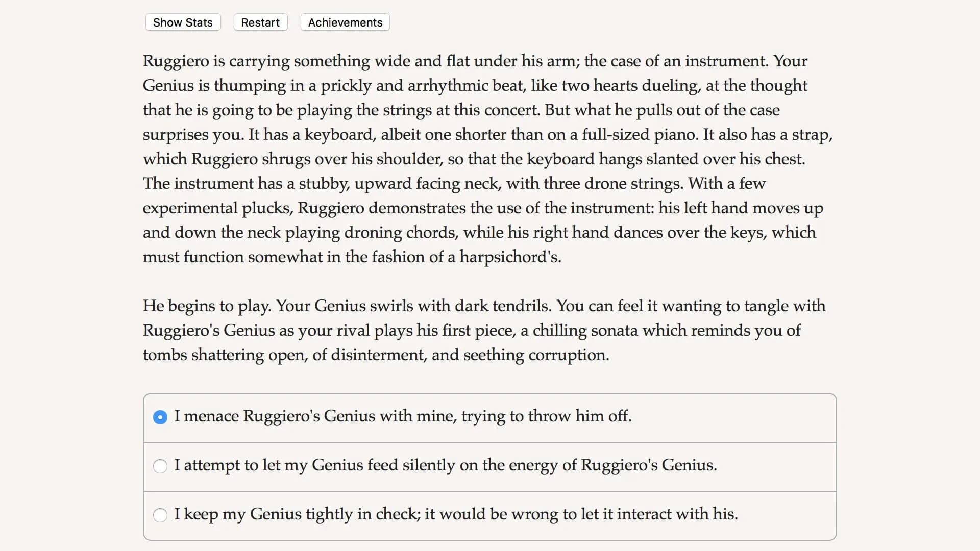Select the option to menace Ruggiero's Genius
The width and height of the screenshot is (980, 551).
tap(403, 417)
